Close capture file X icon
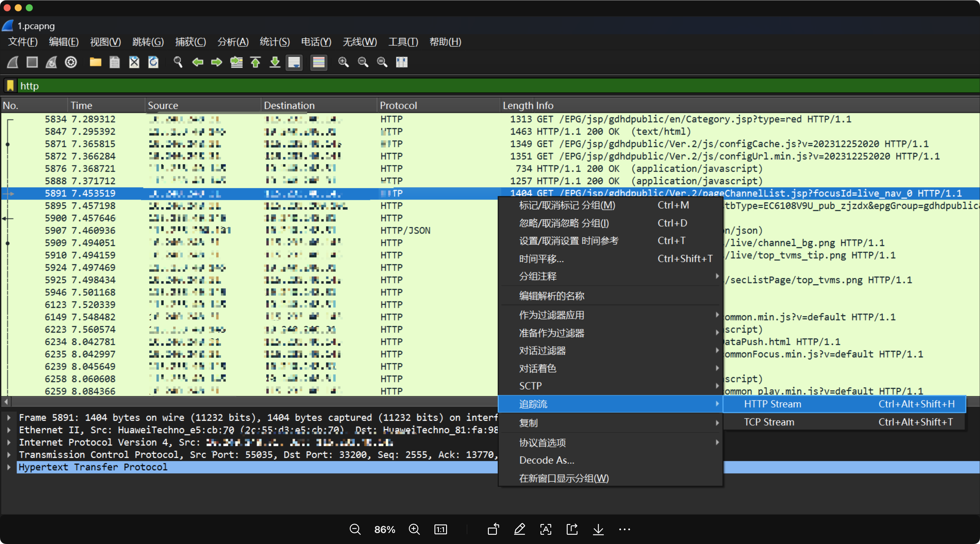The image size is (980, 544). pos(134,62)
